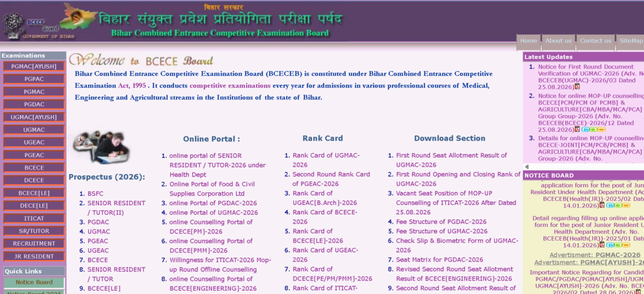Select PGDAC button in Examinations sidebar
Image resolution: width=644 pixels, height=294 pixels.
[34, 104]
